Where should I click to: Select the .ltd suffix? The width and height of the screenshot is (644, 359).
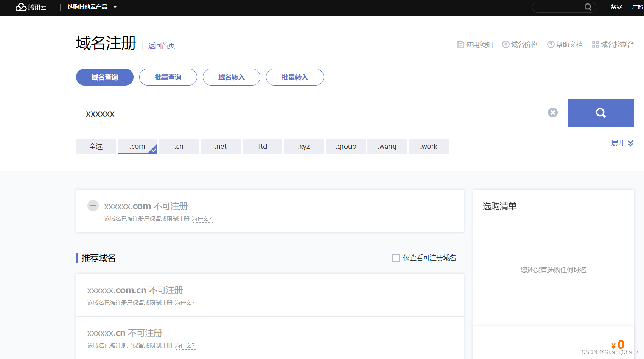click(x=262, y=146)
